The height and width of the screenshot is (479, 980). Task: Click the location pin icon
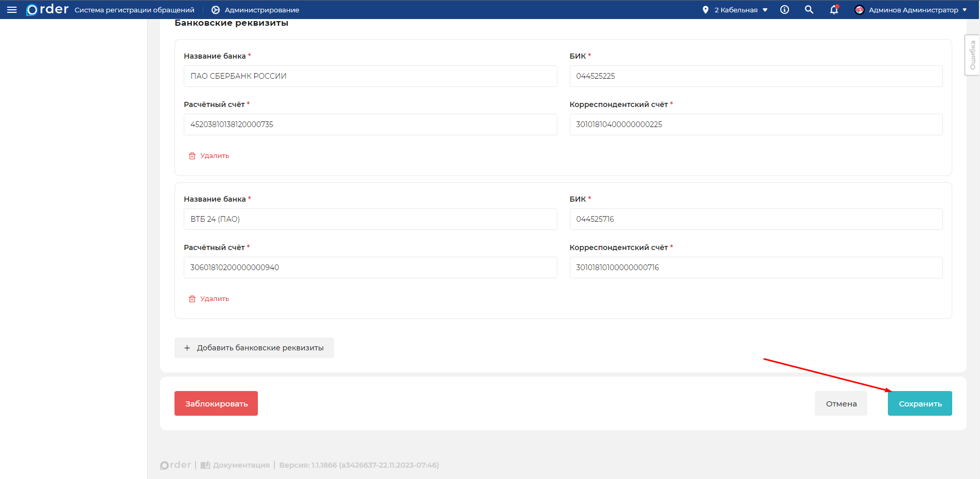(x=706, y=10)
